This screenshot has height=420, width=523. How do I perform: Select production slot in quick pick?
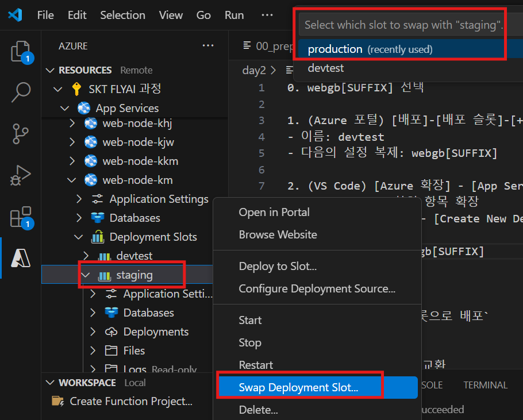(x=410, y=49)
